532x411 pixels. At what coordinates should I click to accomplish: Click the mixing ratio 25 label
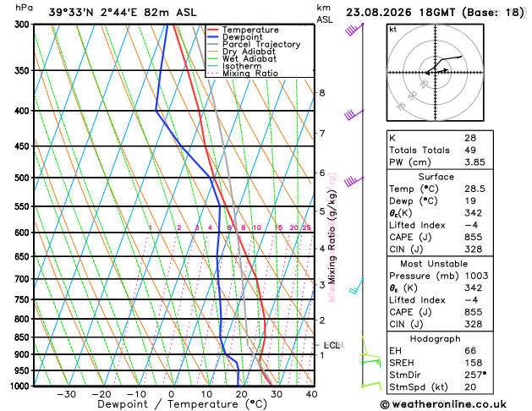tap(307, 227)
